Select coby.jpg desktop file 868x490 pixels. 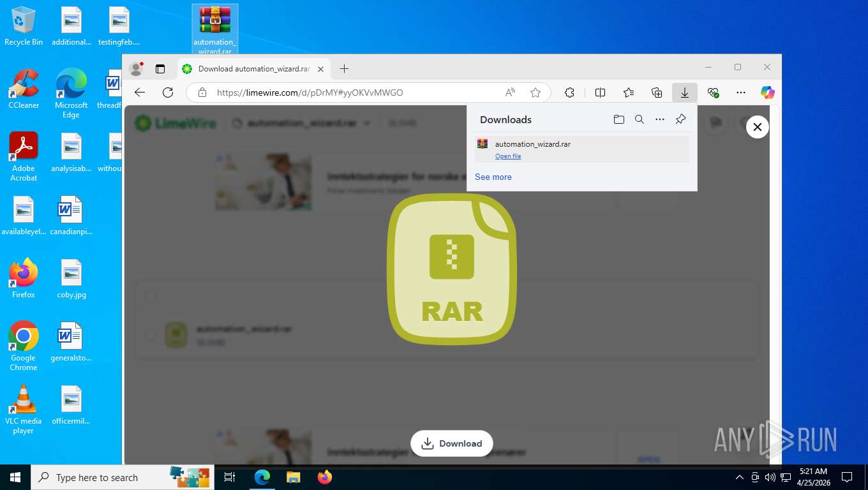point(71,279)
